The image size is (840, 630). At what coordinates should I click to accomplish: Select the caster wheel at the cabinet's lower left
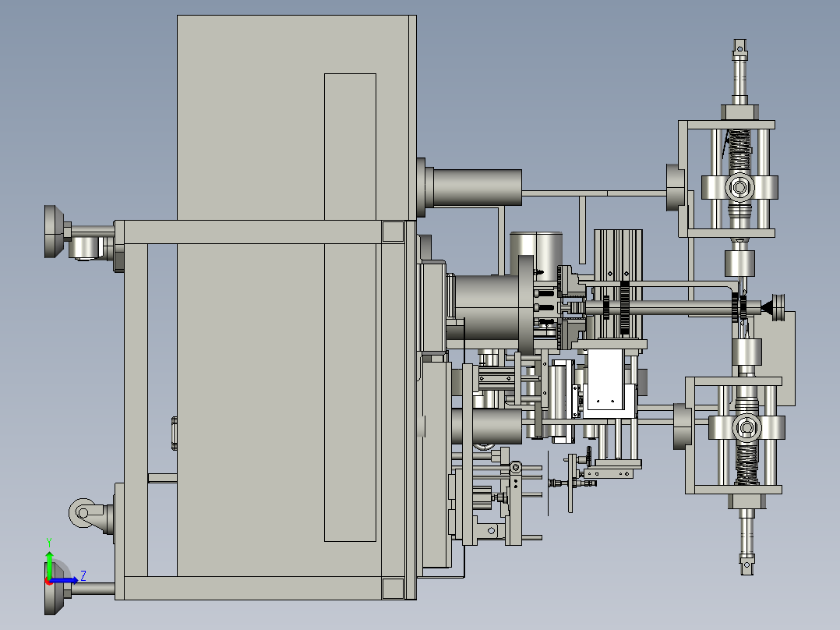pos(83,513)
